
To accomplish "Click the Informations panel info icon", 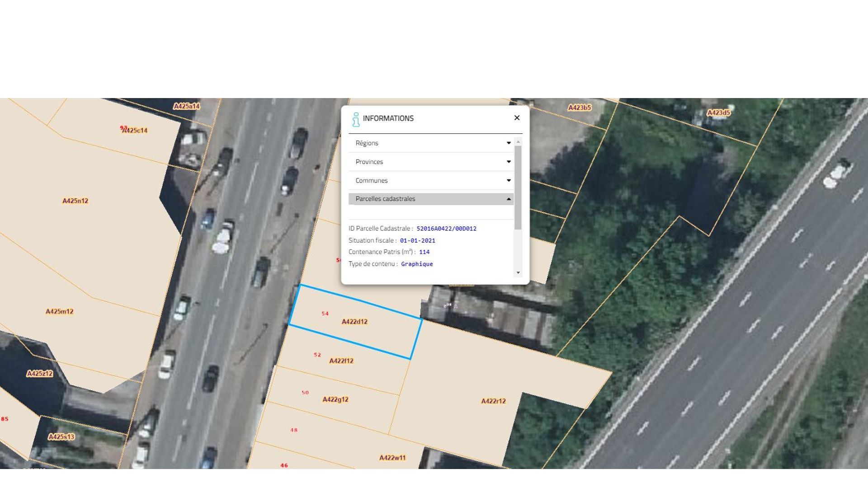I will (x=356, y=119).
